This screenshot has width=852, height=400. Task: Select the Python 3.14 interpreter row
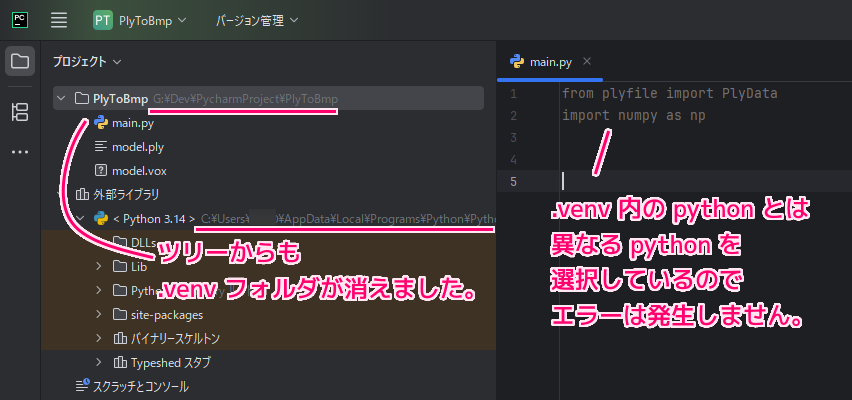(x=268, y=219)
